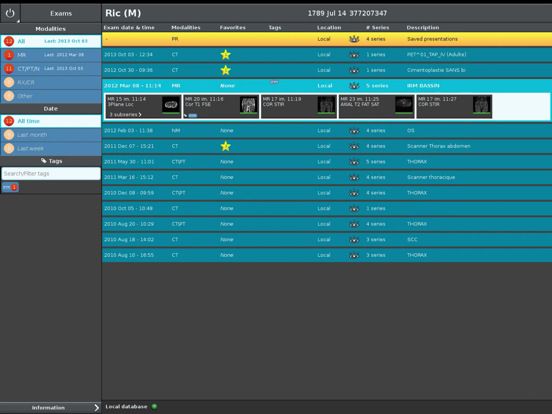Set favorite None on 2010 Aug 10 exam
This screenshot has width=552, height=414.
227,255
